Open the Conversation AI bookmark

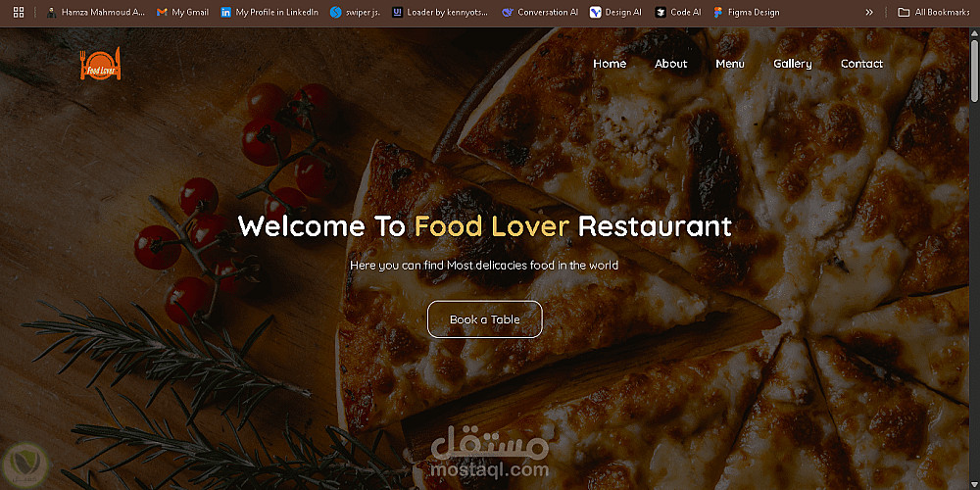click(540, 12)
